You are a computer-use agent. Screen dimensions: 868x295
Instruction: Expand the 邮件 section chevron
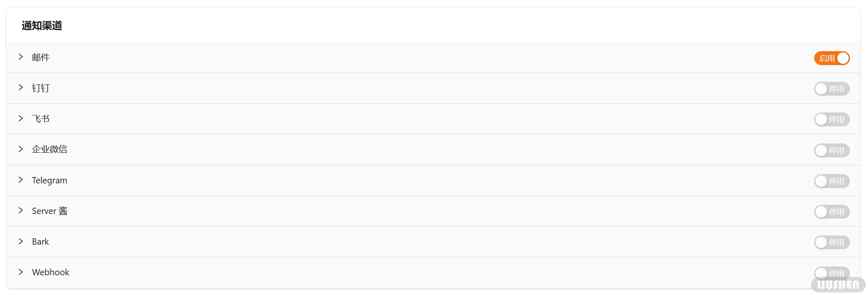tap(21, 57)
